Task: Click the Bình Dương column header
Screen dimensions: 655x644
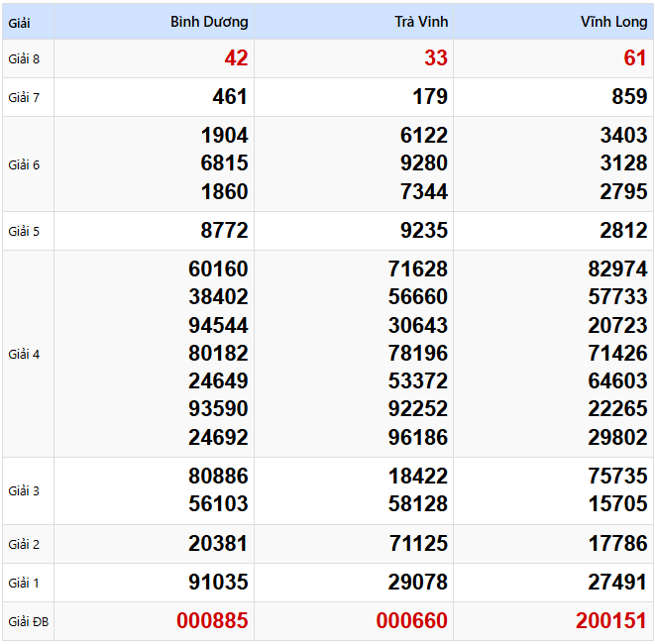Action: coord(209,22)
